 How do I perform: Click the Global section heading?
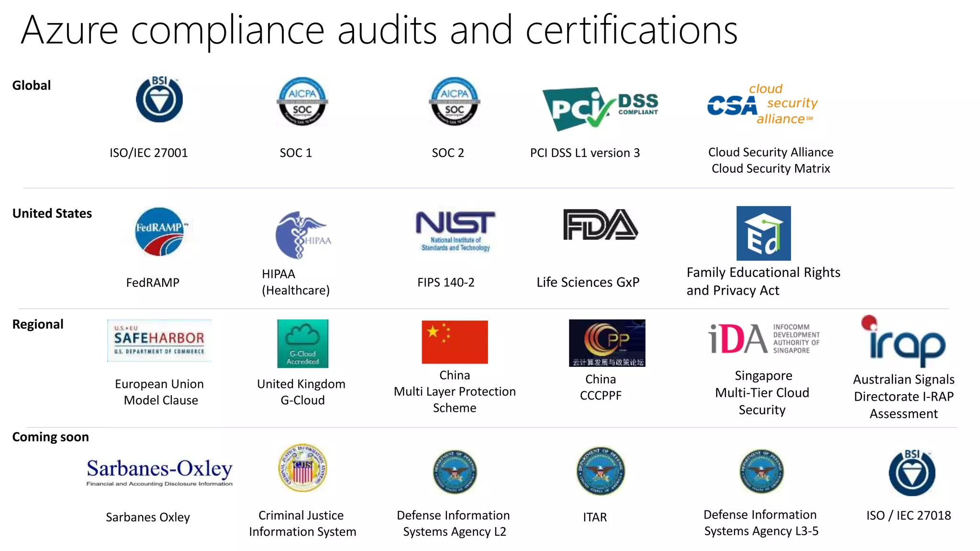[31, 85]
